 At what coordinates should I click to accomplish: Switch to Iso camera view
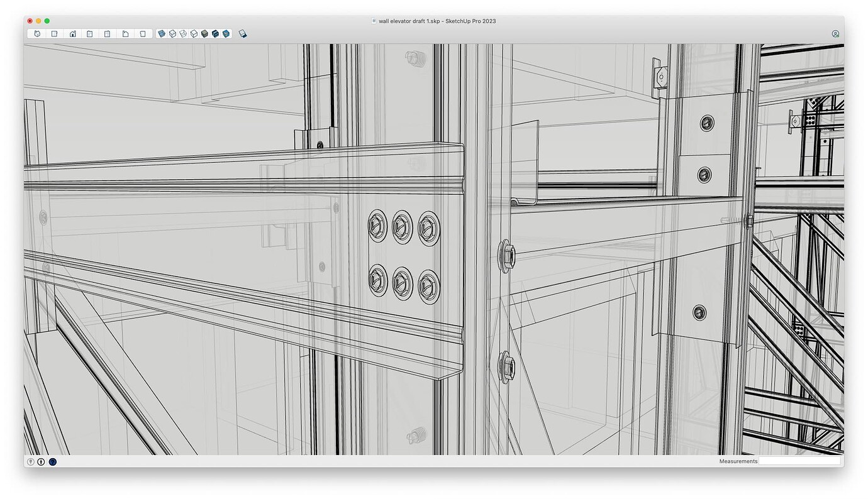tap(37, 33)
